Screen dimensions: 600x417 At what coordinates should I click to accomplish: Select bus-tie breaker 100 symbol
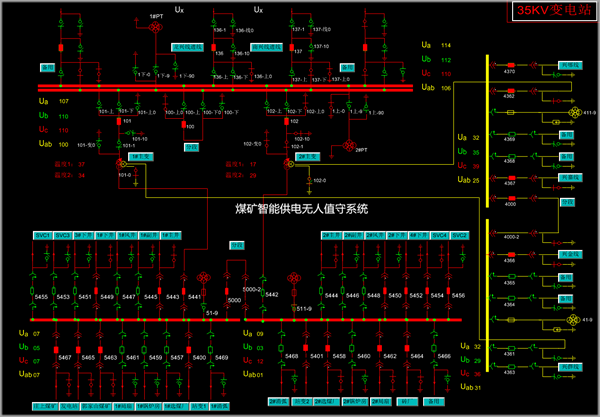click(184, 124)
